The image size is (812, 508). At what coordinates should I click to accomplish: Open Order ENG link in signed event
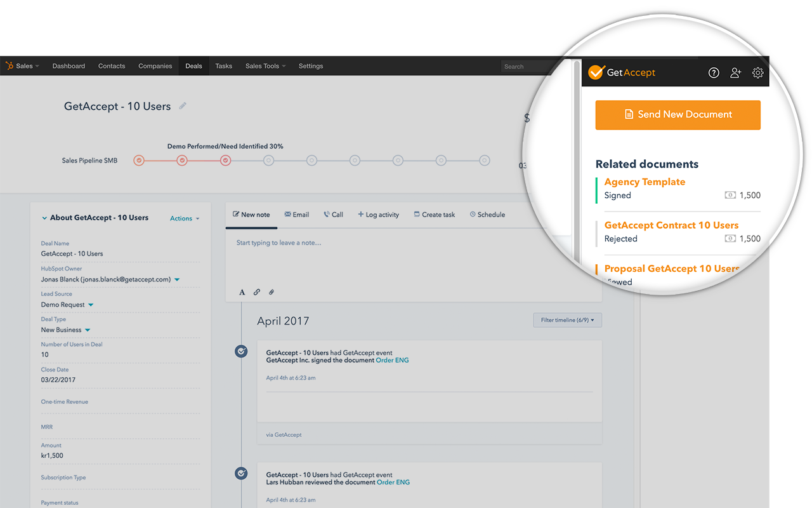[392, 360]
